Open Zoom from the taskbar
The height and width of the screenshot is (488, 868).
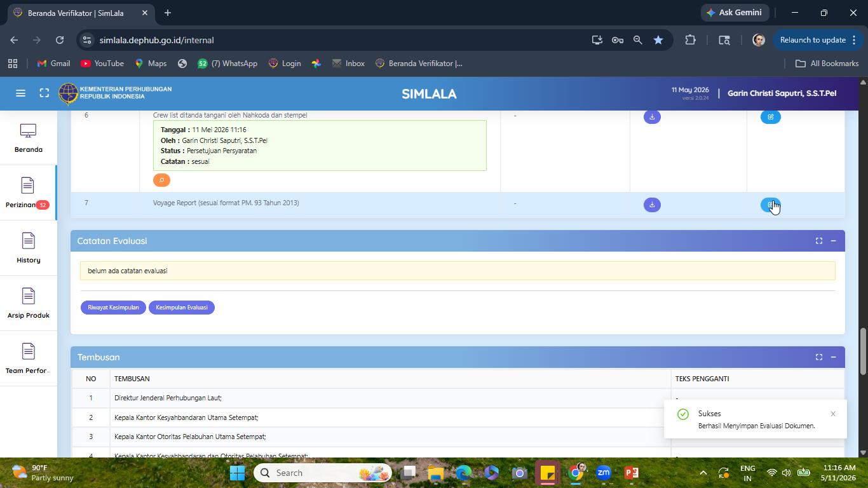point(604,473)
